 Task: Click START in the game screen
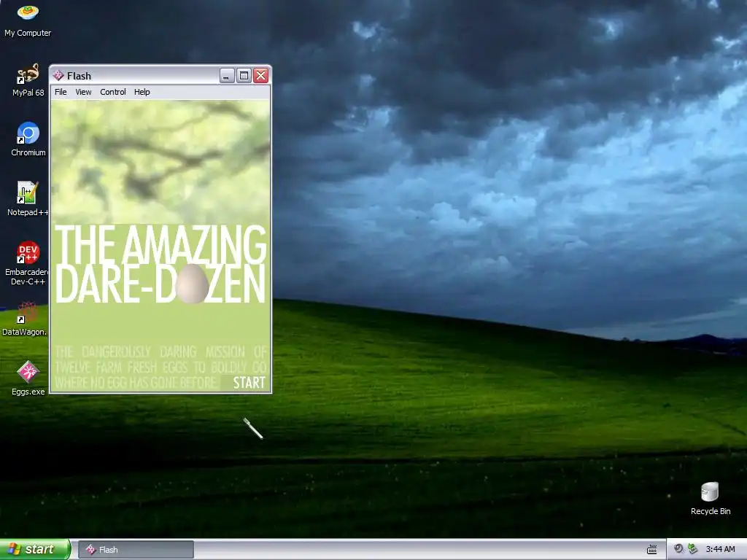click(x=249, y=382)
